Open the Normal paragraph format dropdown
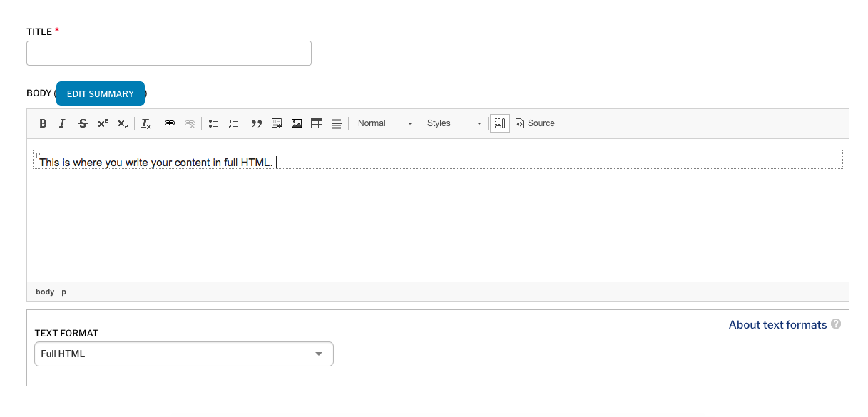The width and height of the screenshot is (868, 417). 384,123
